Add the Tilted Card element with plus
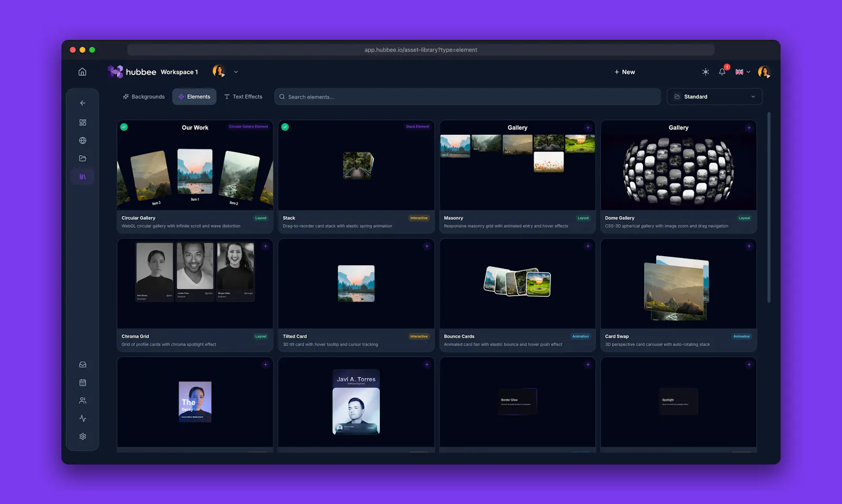This screenshot has width=842, height=504. (x=427, y=246)
